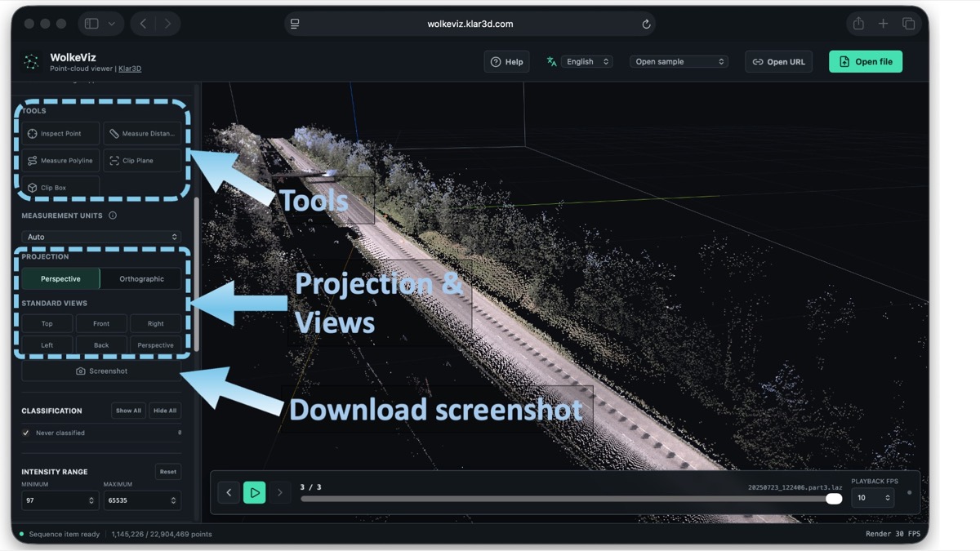The width and height of the screenshot is (980, 551).
Task: Navigate back in the browser
Action: pos(143,24)
